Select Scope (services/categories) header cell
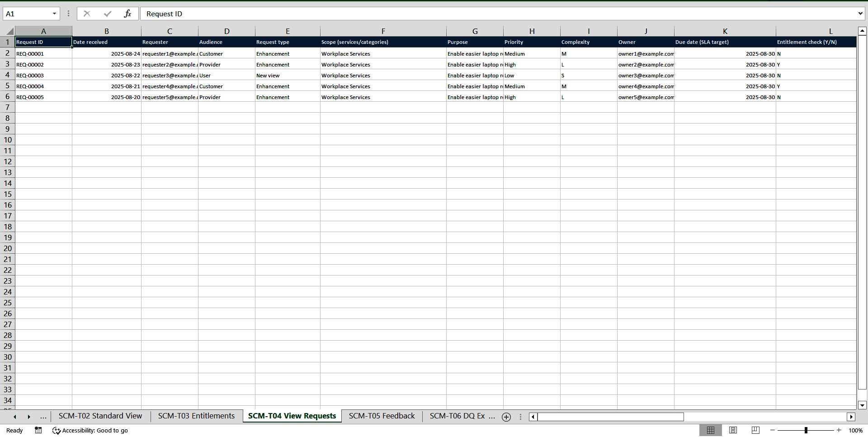 point(383,42)
